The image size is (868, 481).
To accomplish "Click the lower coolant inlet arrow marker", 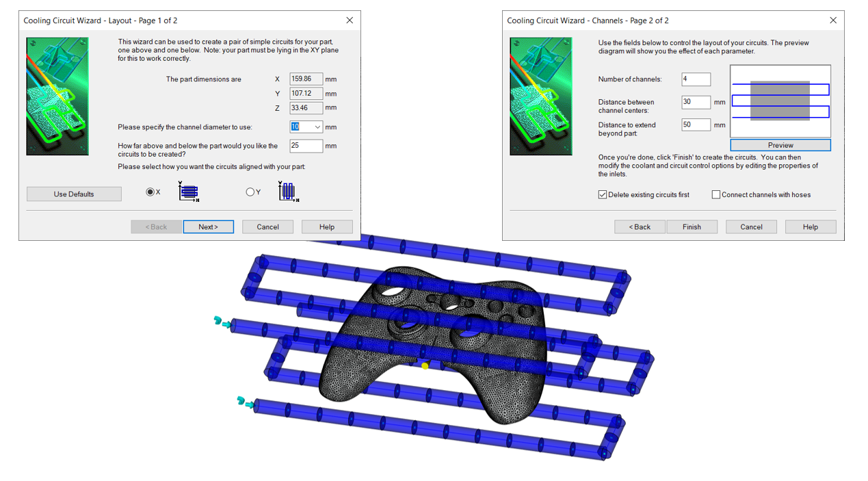I will click(x=246, y=402).
